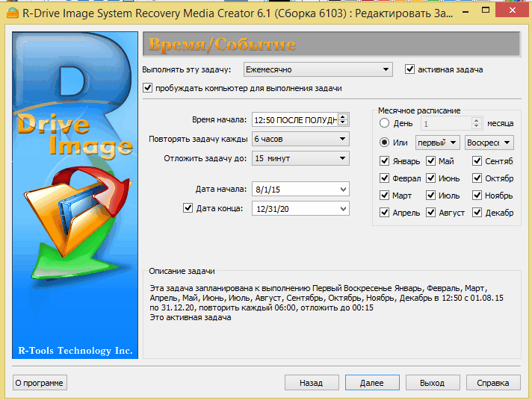Uncheck the Март month checkbox

click(x=384, y=196)
